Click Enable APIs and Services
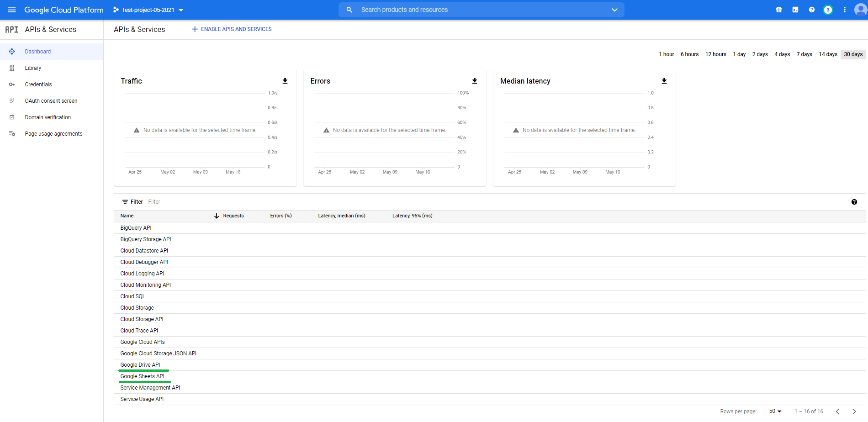 (x=232, y=29)
